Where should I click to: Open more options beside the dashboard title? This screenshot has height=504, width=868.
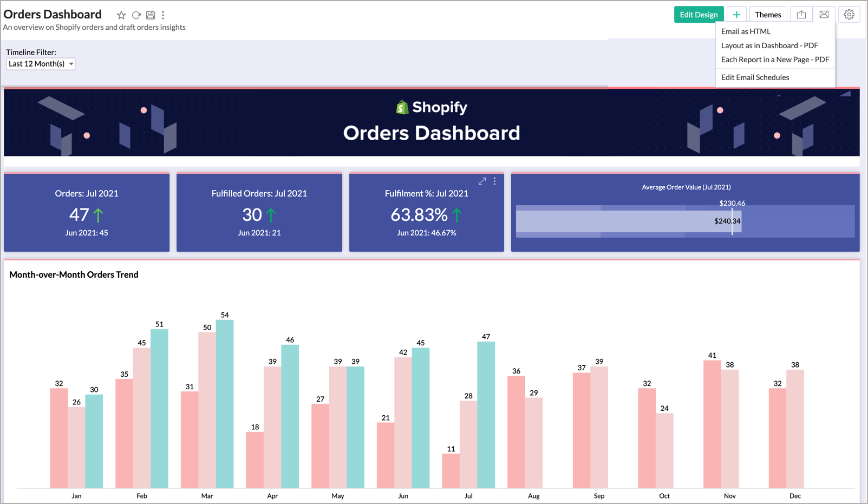tap(163, 15)
